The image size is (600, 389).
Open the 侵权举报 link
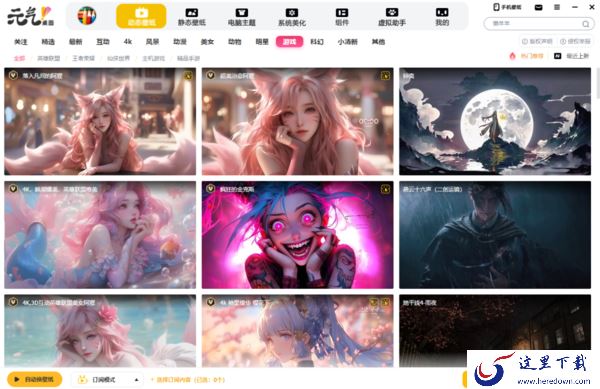[575, 41]
